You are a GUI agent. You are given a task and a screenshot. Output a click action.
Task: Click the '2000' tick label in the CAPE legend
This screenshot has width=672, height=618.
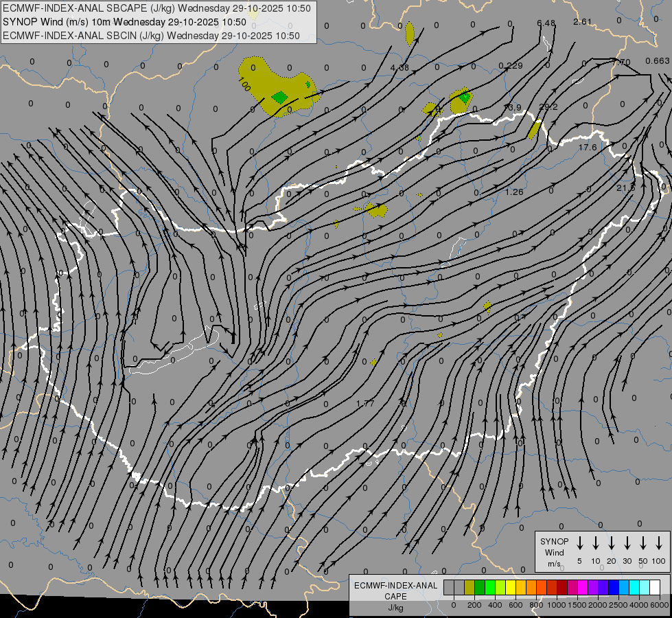pyautogui.click(x=598, y=605)
